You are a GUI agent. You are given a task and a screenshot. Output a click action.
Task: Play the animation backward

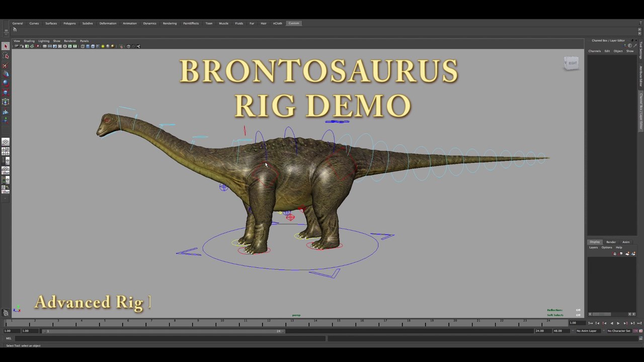tap(612, 323)
